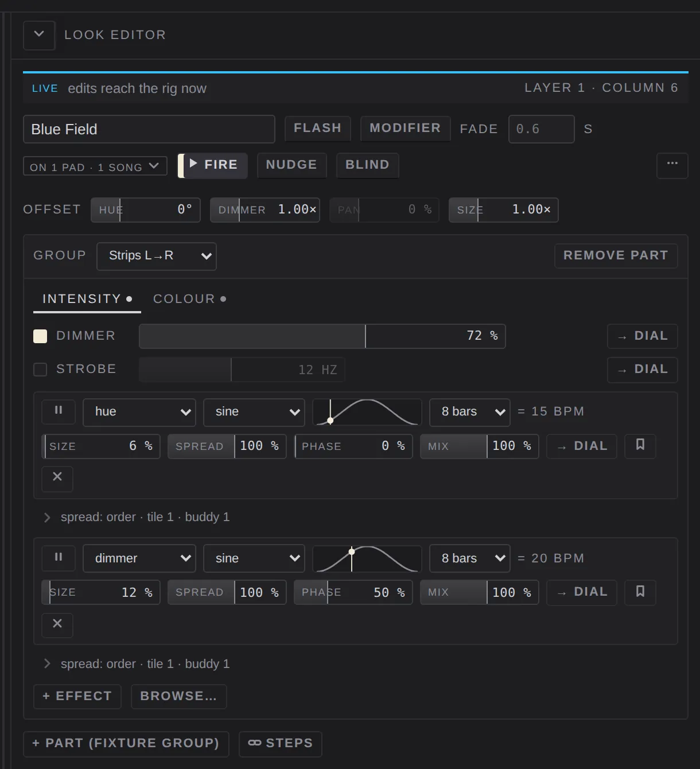The image size is (700, 769).
Task: Assign Dimmer to a dial
Action: (642, 336)
